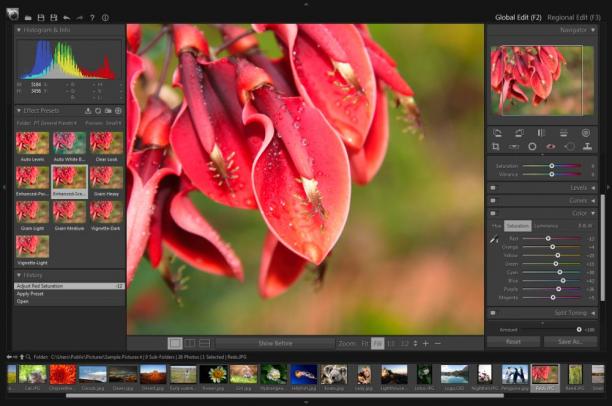Apply the Auto Levels preset thumbnail
The image size is (612, 406).
[x=32, y=143]
